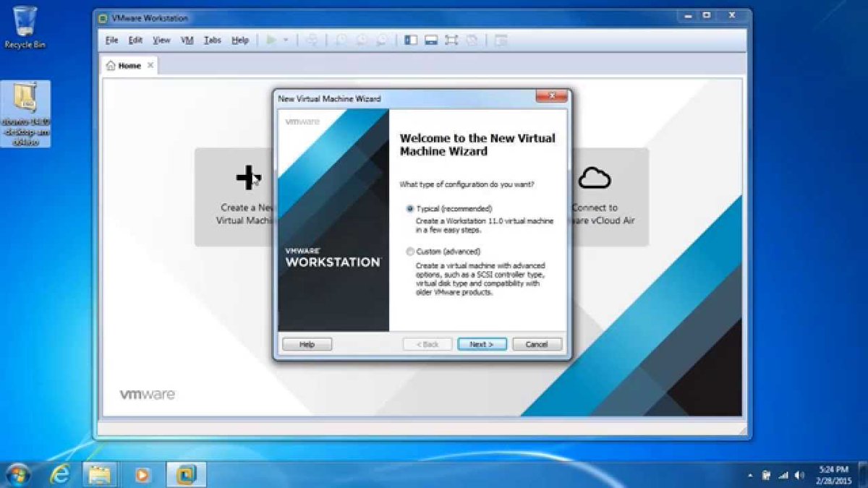The width and height of the screenshot is (868, 488).
Task: Open the Windows Start button
Action: (x=18, y=474)
